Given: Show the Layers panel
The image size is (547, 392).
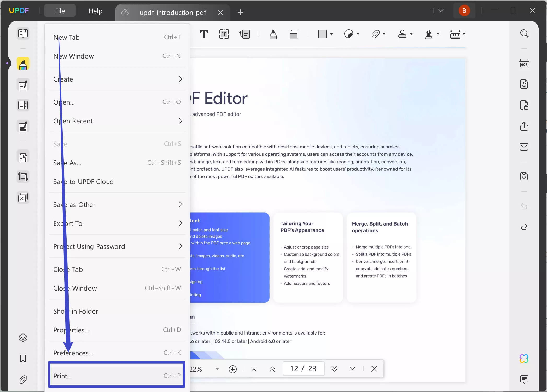Looking at the screenshot, I should pyautogui.click(x=23, y=338).
